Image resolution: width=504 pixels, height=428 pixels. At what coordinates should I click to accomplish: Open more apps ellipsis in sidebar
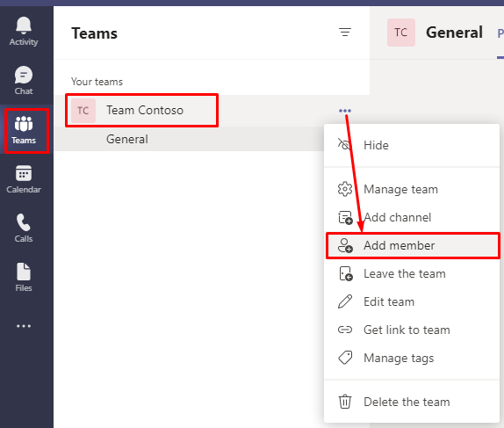(x=24, y=326)
